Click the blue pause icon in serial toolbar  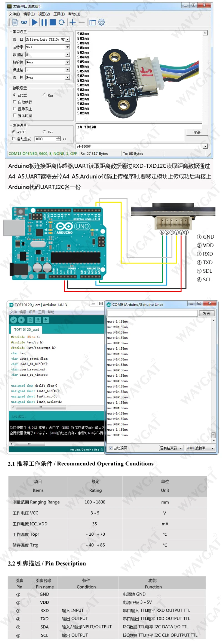pyautogui.click(x=44, y=22)
